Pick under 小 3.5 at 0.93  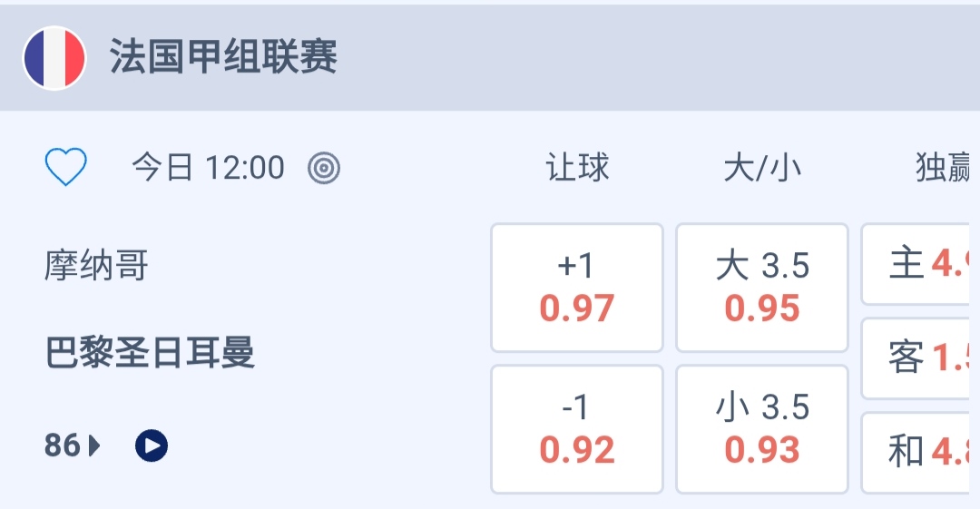pyautogui.click(x=762, y=429)
